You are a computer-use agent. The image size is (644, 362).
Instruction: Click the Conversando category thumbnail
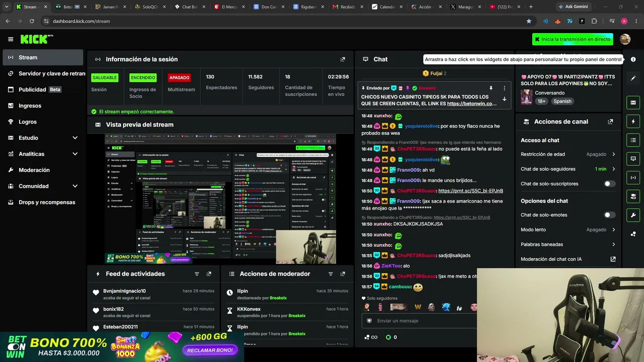(526, 97)
